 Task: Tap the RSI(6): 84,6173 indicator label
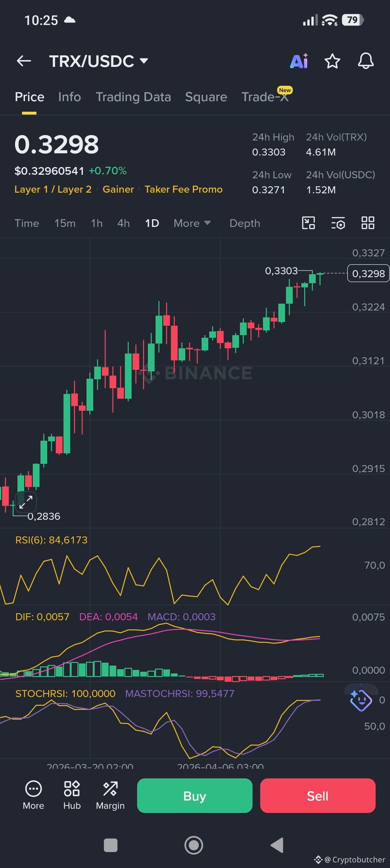(51, 540)
